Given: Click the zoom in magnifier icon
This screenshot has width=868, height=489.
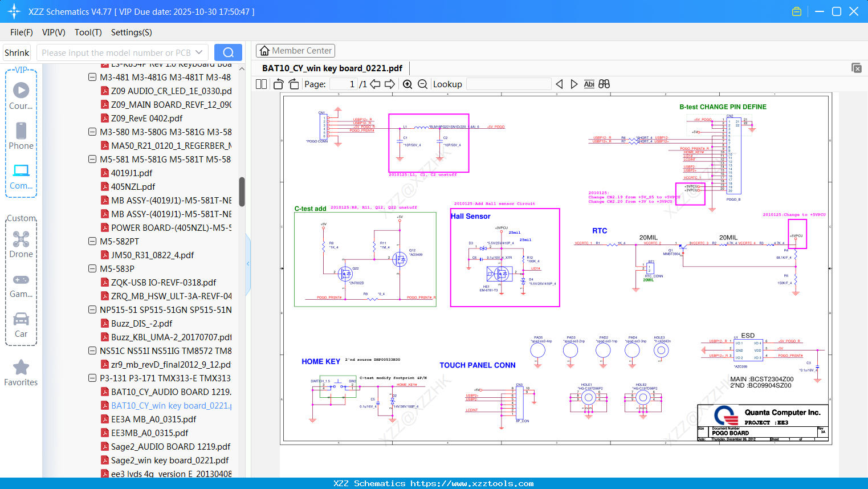Looking at the screenshot, I should (407, 84).
